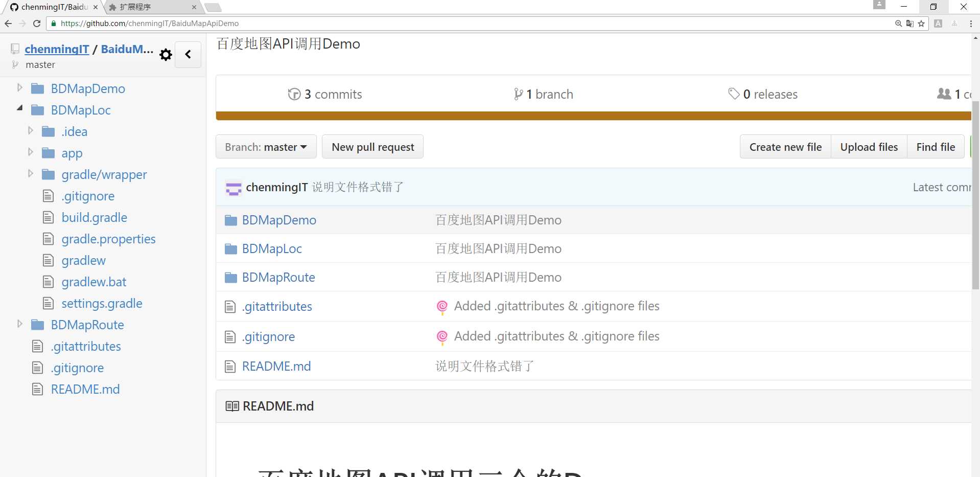This screenshot has width=980, height=477.
Task: Expand the app folder arrow
Action: [30, 152]
